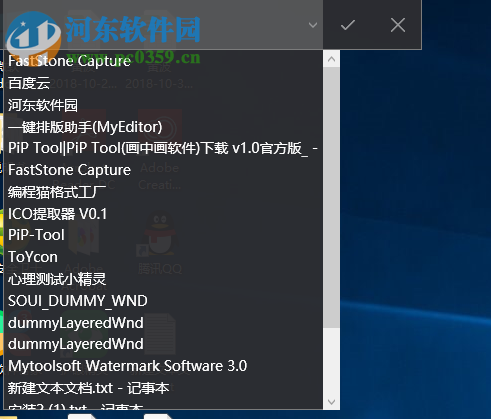Choose 编程猫格式工厂 from the list
491x419 pixels.
point(163,192)
